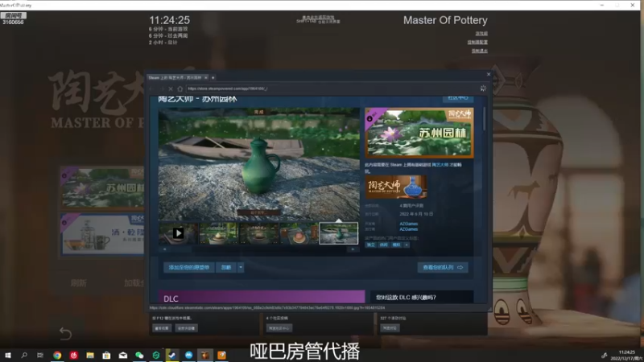
Task: View discussions from the overlay panel
Action: coord(390,328)
